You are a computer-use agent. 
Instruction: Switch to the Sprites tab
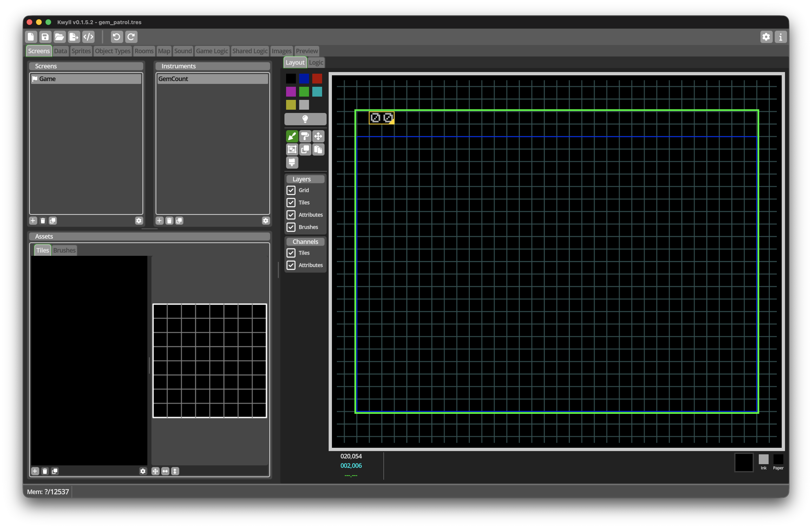pyautogui.click(x=81, y=51)
